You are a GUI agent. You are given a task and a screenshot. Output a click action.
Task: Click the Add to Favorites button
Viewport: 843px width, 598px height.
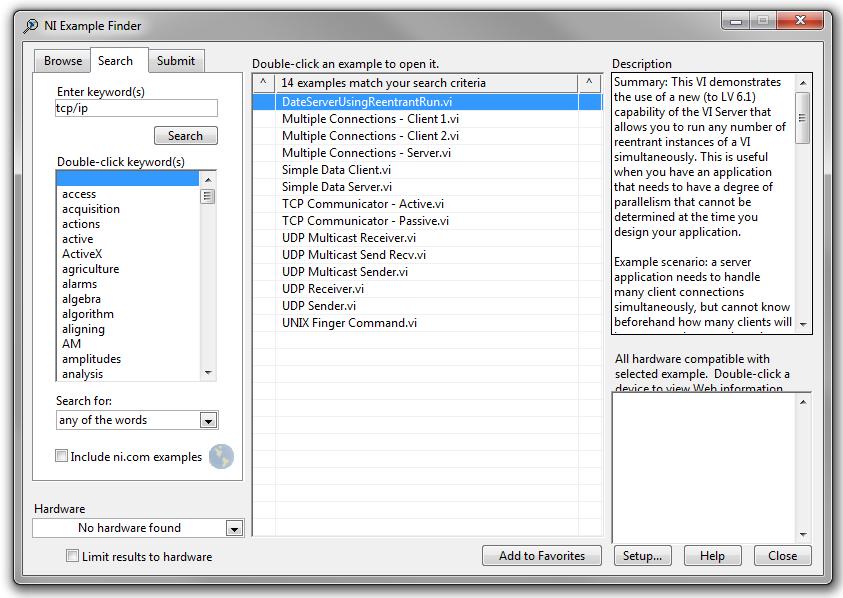541,556
